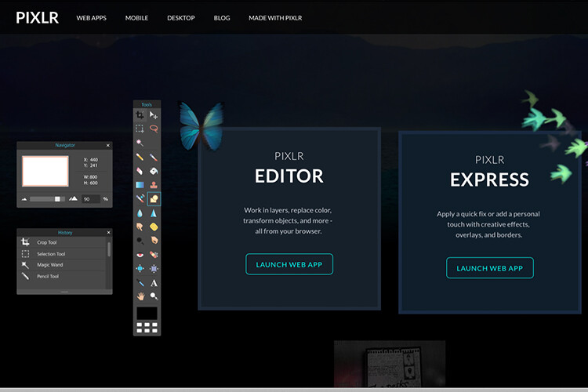Select Pencil Tool history entry
Viewport: 588px width, 392px height.
[x=62, y=276]
